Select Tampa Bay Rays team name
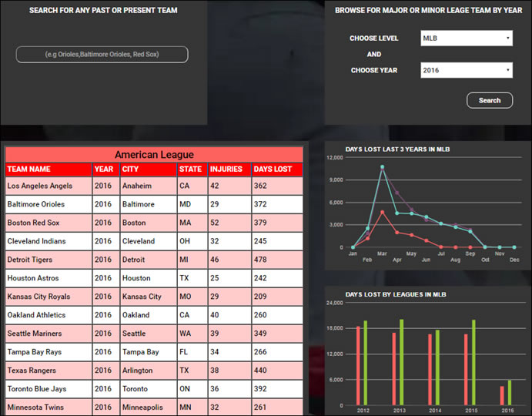 [35, 352]
